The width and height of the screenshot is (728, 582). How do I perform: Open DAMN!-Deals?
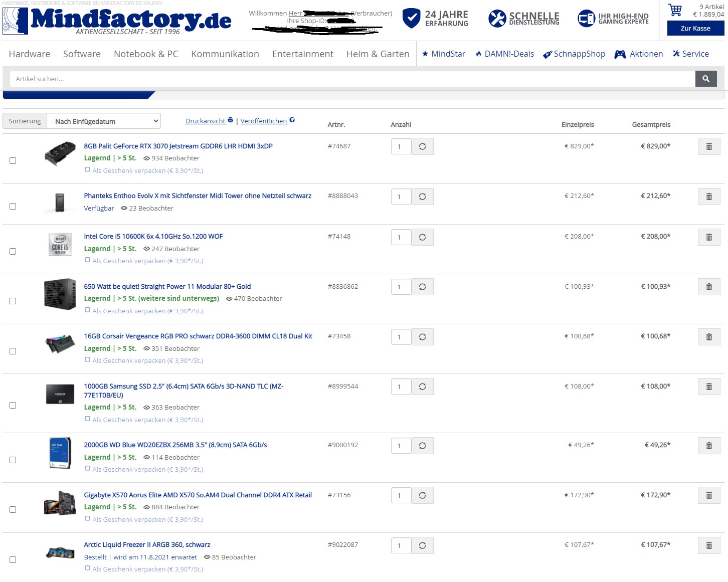(505, 54)
